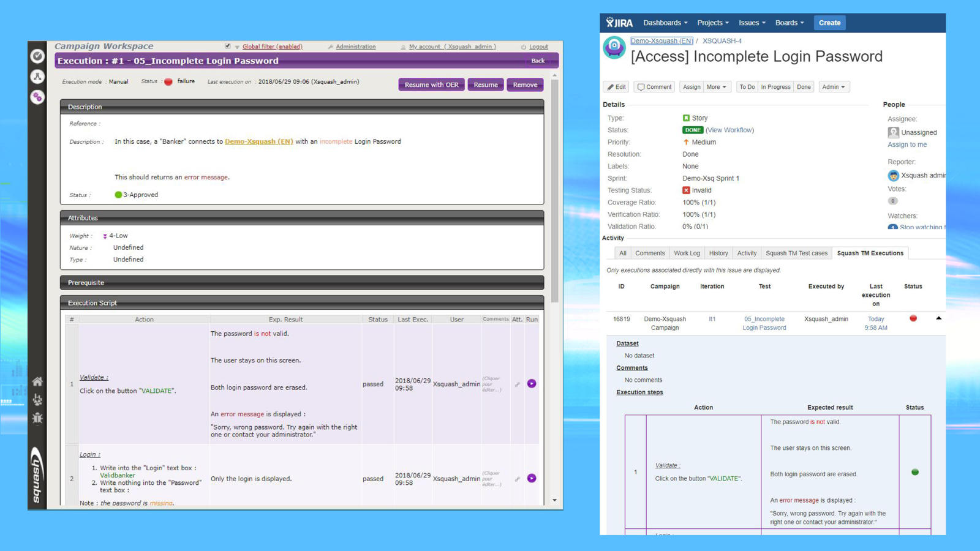Expand the Admin dropdown
This screenshot has width=980, height=551.
click(x=834, y=87)
